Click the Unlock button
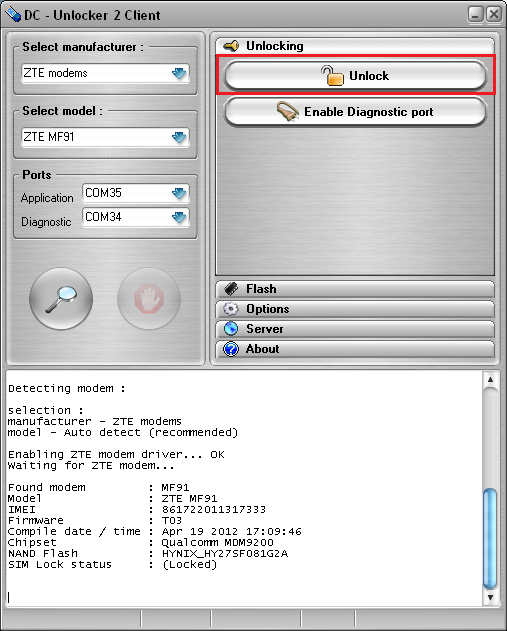This screenshot has height=631, width=507. tap(355, 76)
